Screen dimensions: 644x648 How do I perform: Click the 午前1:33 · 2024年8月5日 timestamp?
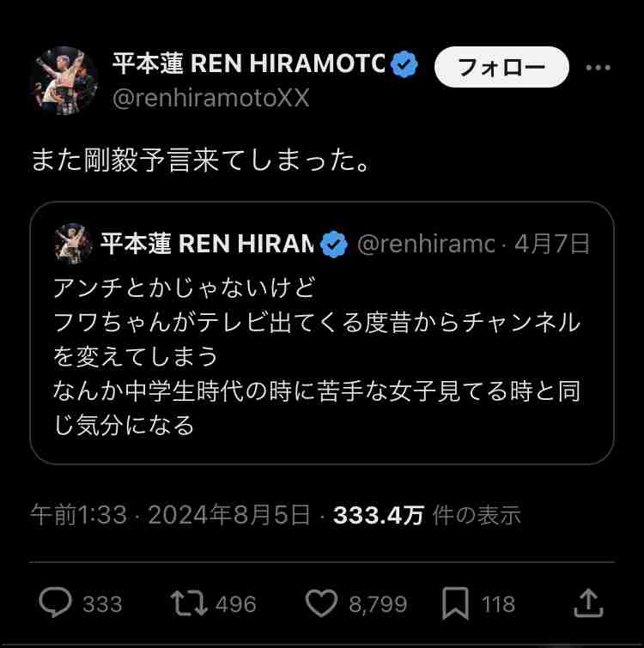[x=170, y=515]
